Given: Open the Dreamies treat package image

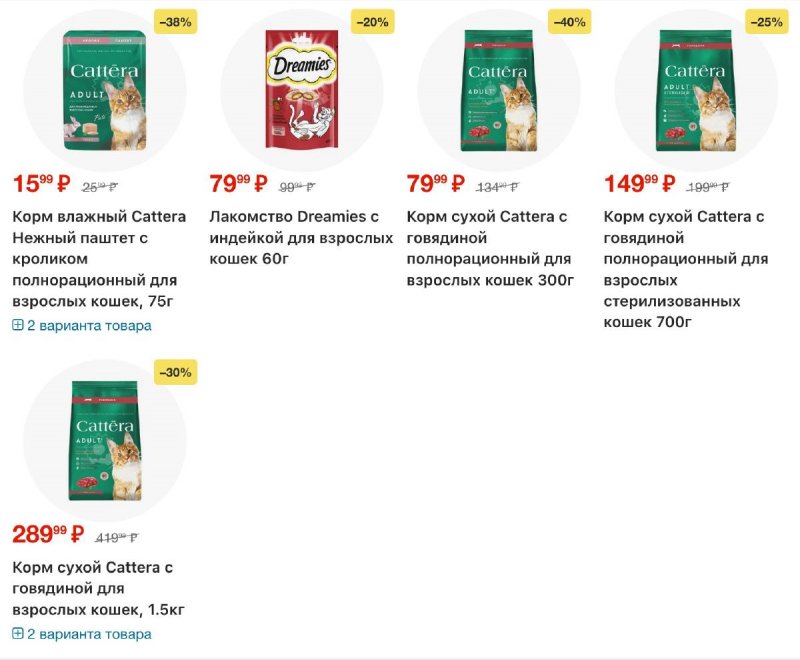Looking at the screenshot, I should tap(300, 91).
